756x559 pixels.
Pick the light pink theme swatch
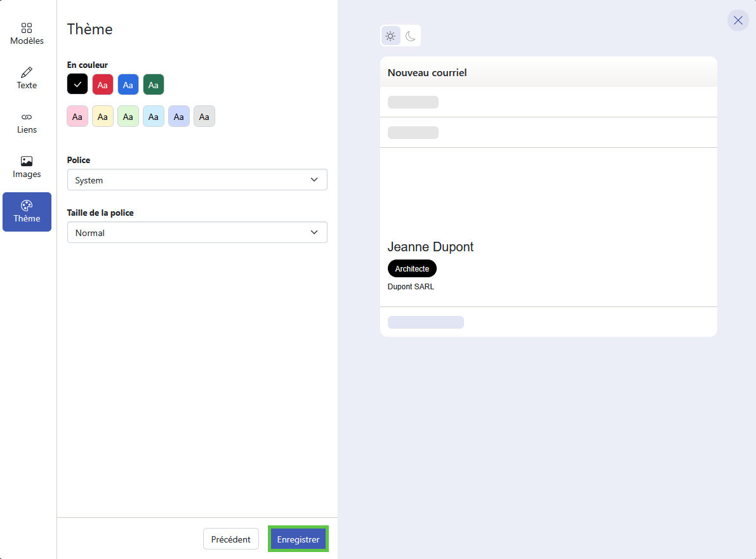(77, 117)
